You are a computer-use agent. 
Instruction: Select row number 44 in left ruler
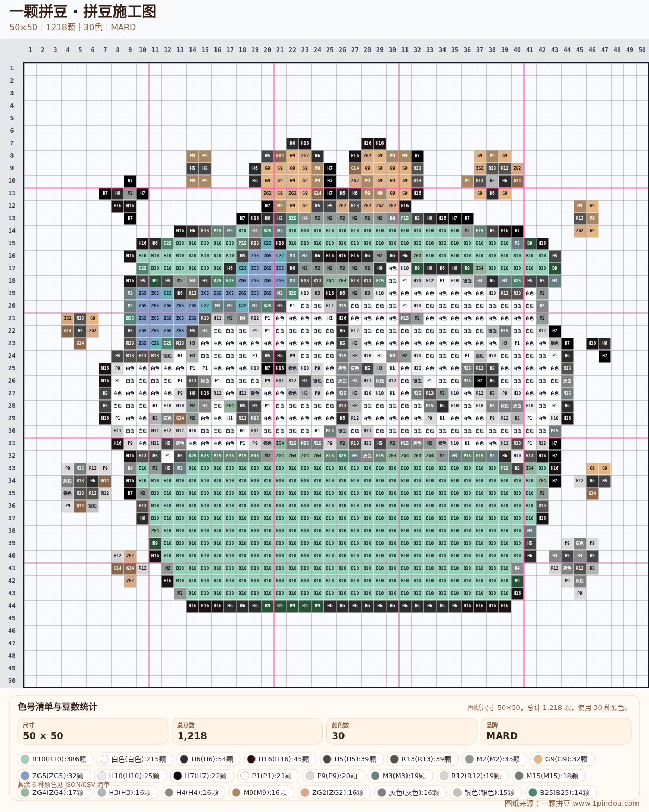(x=12, y=606)
